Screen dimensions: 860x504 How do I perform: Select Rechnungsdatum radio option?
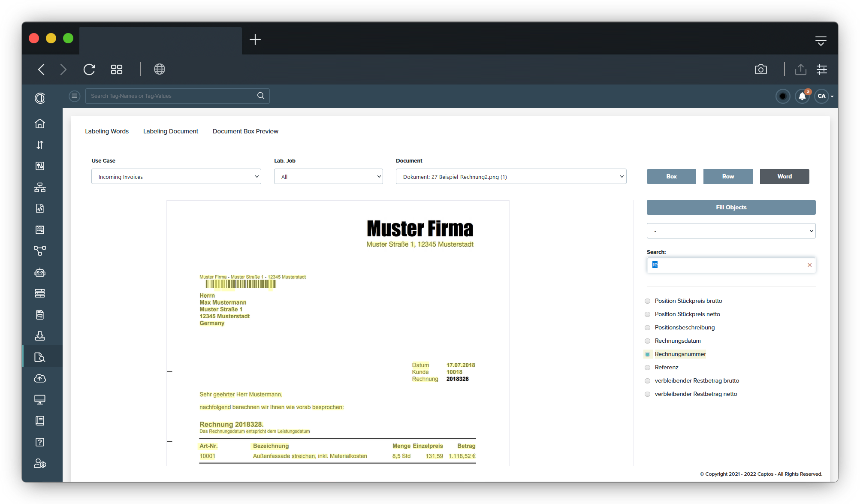pos(648,341)
